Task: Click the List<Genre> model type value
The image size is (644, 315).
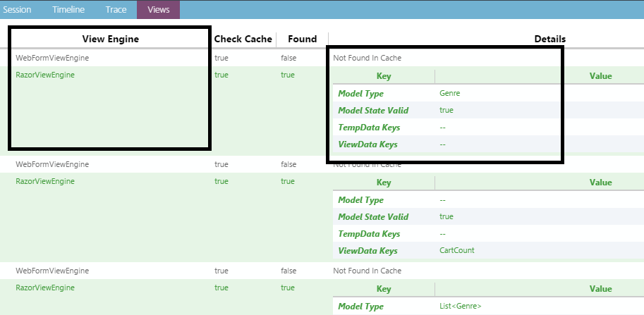Action: (x=460, y=306)
